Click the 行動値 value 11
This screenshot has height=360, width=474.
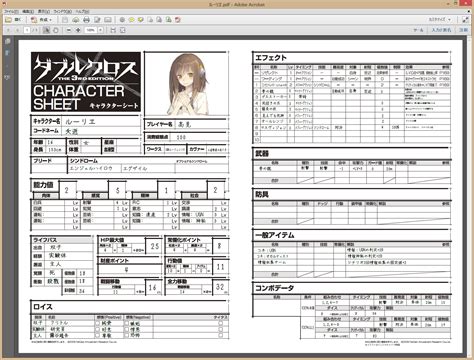pyautogui.click(x=220, y=267)
